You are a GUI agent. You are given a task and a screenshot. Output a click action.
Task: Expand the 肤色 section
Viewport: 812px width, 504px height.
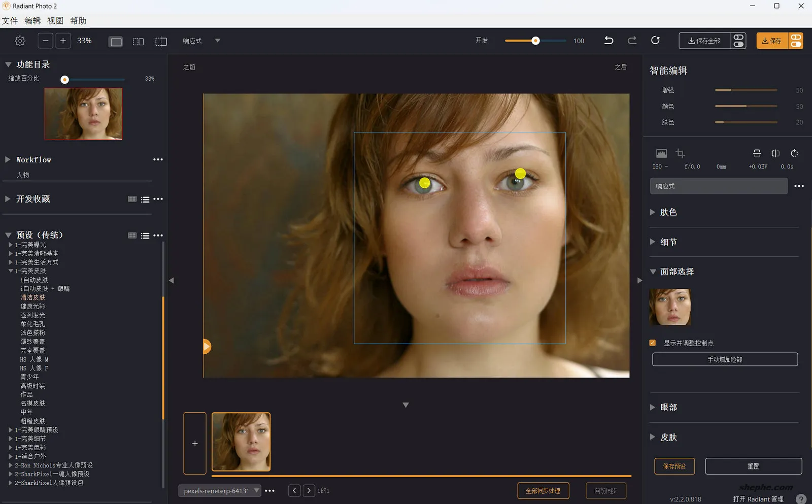653,212
